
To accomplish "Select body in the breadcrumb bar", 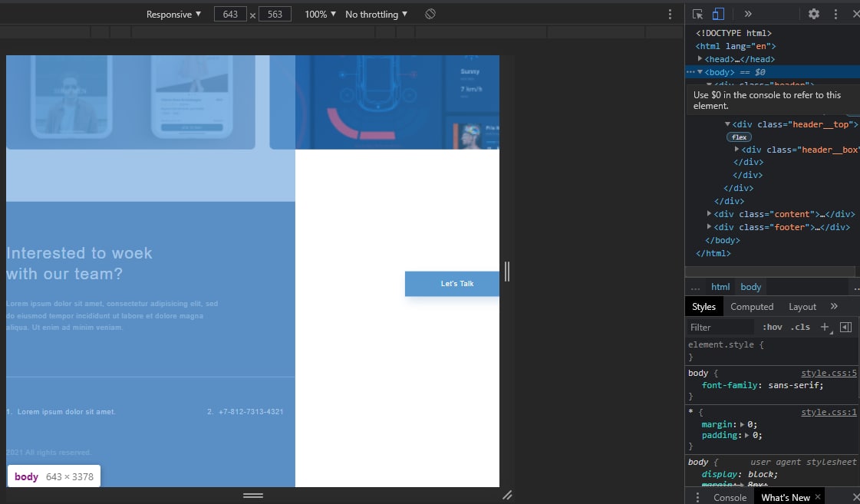I will pos(750,287).
